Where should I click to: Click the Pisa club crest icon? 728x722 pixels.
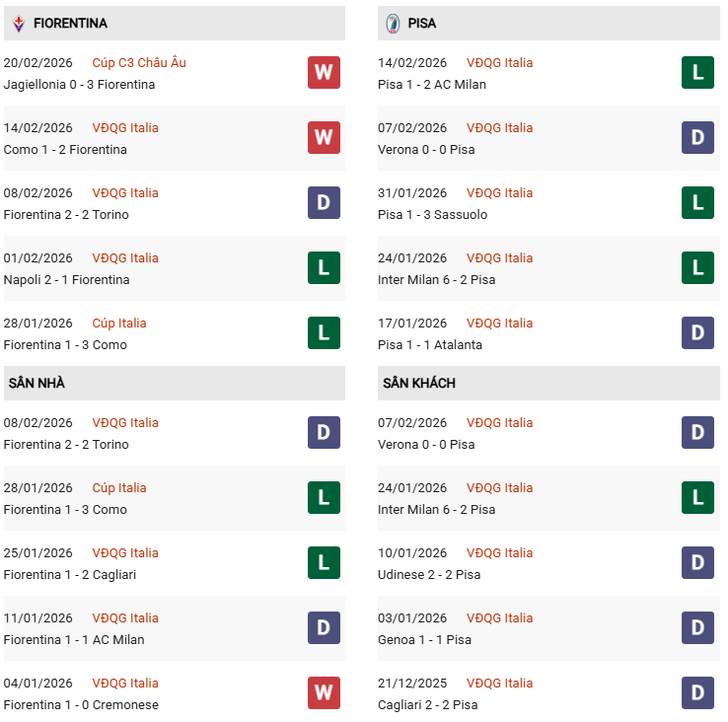pyautogui.click(x=393, y=23)
